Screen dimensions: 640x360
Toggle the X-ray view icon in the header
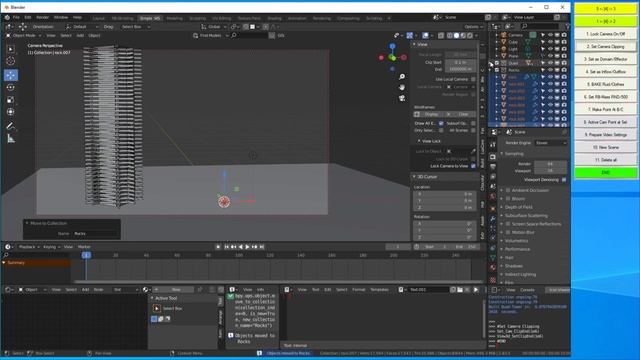coord(441,36)
